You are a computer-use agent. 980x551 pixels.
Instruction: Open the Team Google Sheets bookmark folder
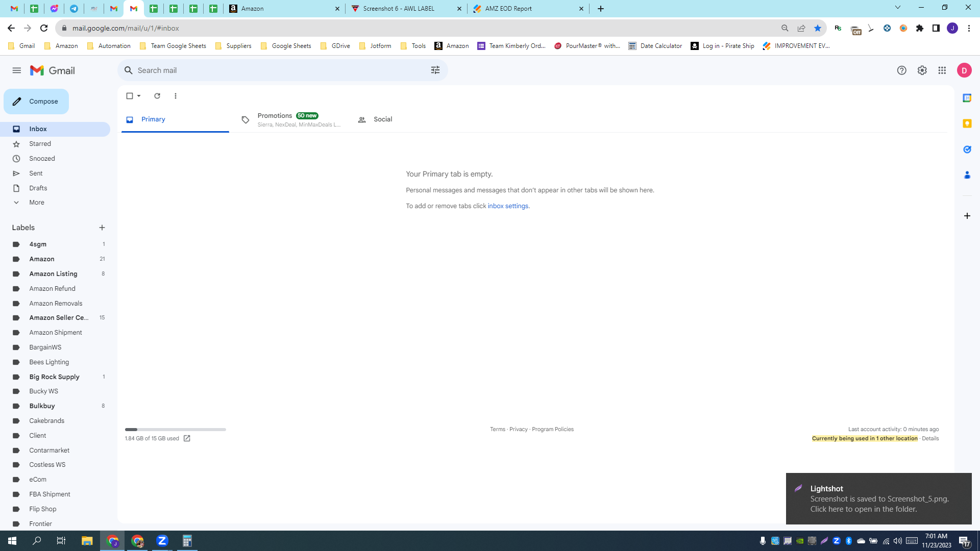click(173, 46)
